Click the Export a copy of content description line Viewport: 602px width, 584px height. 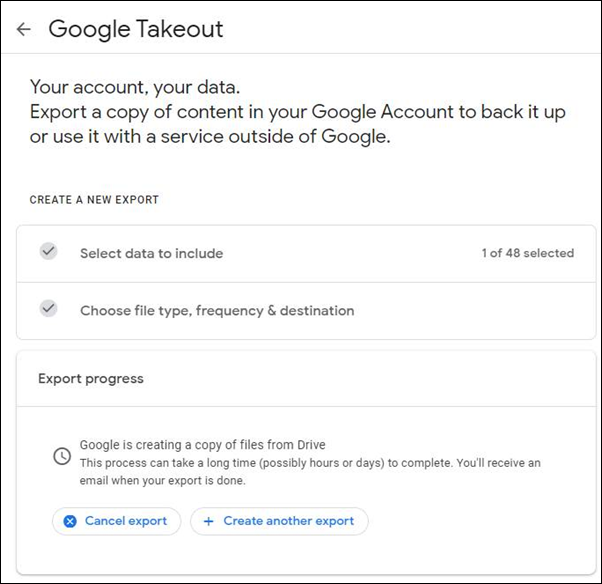298,112
